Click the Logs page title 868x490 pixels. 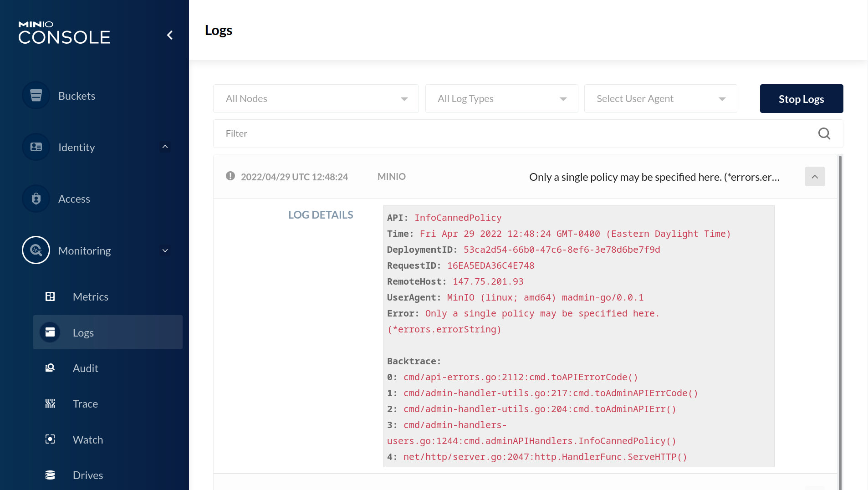tap(219, 30)
